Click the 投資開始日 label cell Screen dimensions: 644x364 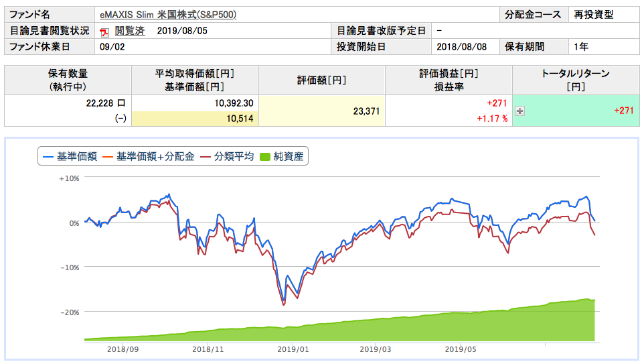[x=381, y=47]
